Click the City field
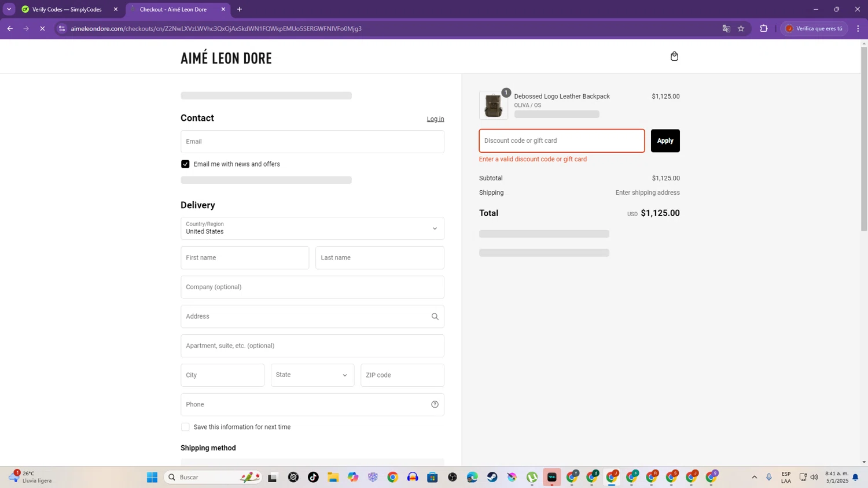 click(222, 375)
